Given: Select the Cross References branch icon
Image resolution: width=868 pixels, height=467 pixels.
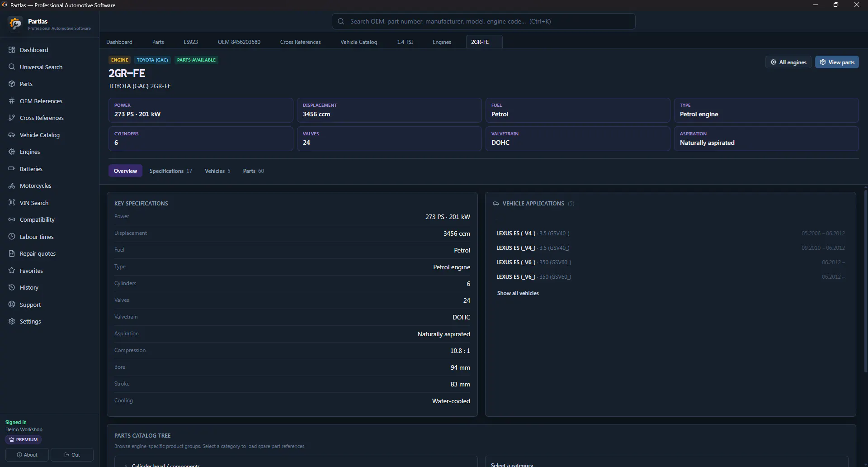Looking at the screenshot, I should pyautogui.click(x=12, y=118).
